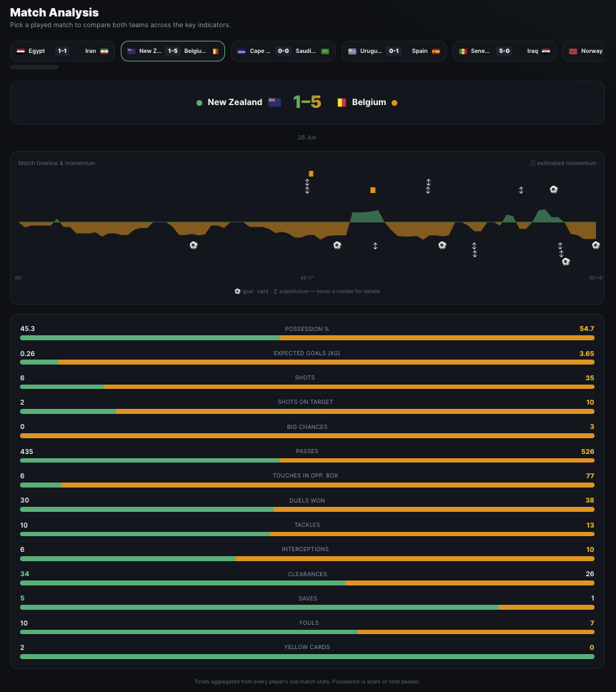Click the Expected Goals (xG) comparison bar

307,362
